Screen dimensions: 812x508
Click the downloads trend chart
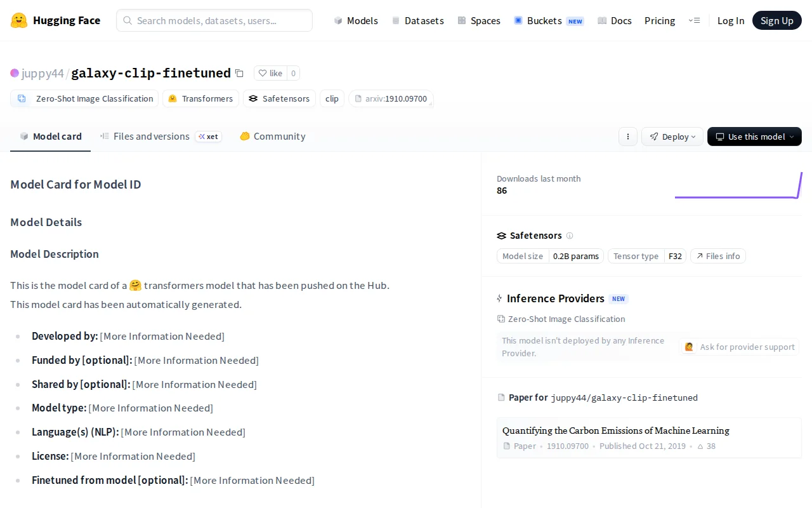coord(738,185)
